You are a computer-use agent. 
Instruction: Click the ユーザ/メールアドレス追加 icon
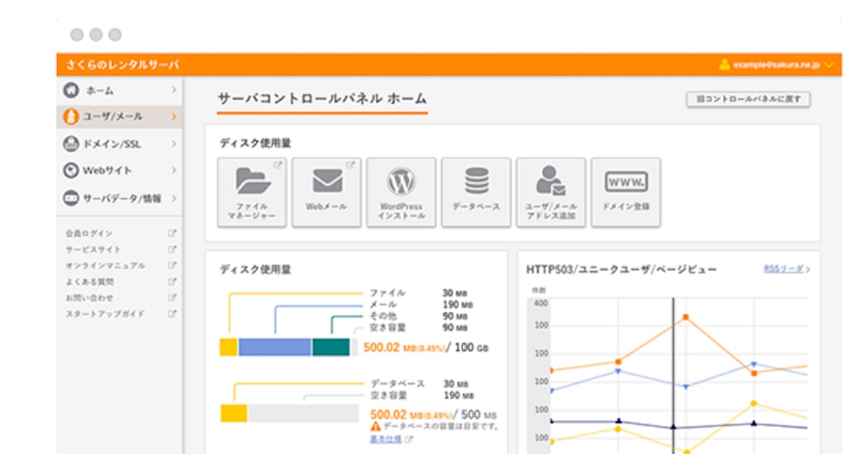[550, 182]
